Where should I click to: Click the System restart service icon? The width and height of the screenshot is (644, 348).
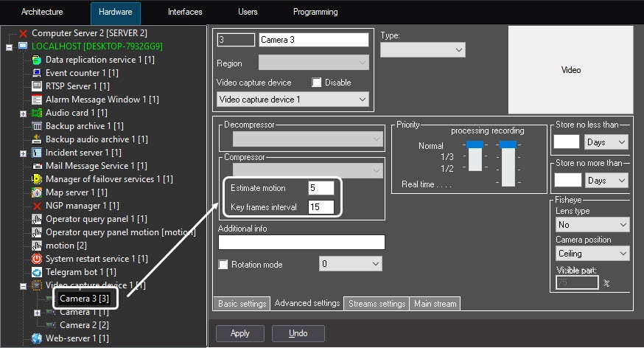(x=37, y=259)
